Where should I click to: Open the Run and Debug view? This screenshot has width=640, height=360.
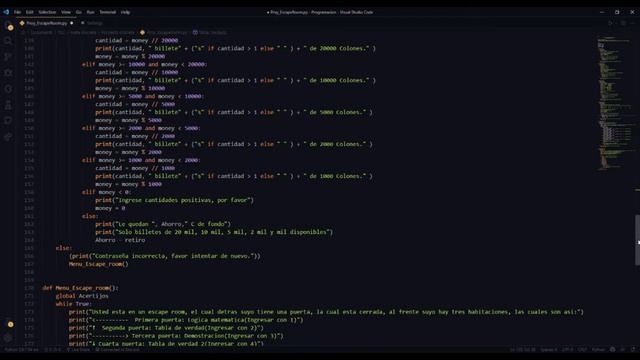point(8,73)
